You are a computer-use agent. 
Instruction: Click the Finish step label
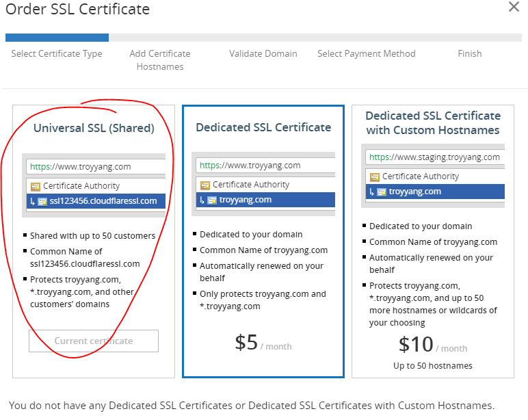pos(469,53)
